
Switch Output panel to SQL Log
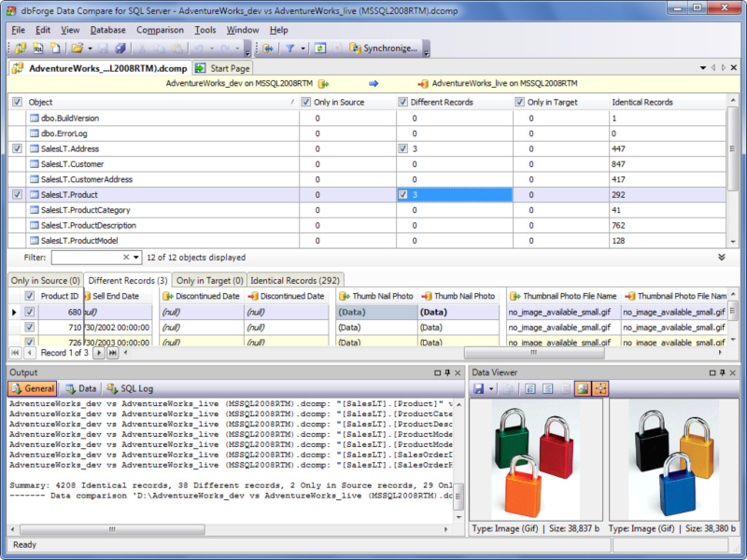pyautogui.click(x=130, y=388)
